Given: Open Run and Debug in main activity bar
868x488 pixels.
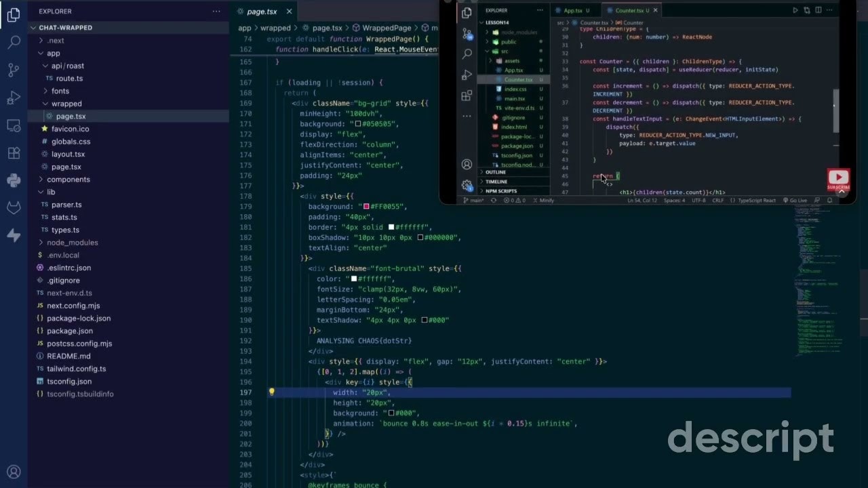Looking at the screenshot, I should [14, 98].
